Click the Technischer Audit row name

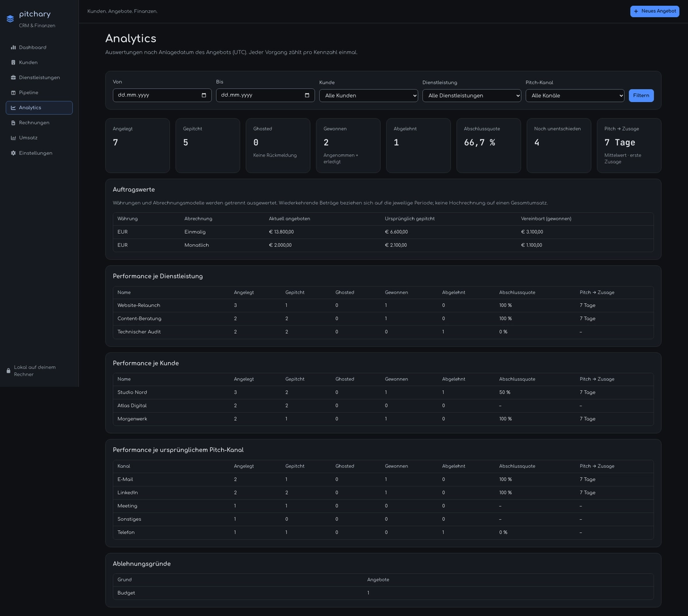point(139,332)
